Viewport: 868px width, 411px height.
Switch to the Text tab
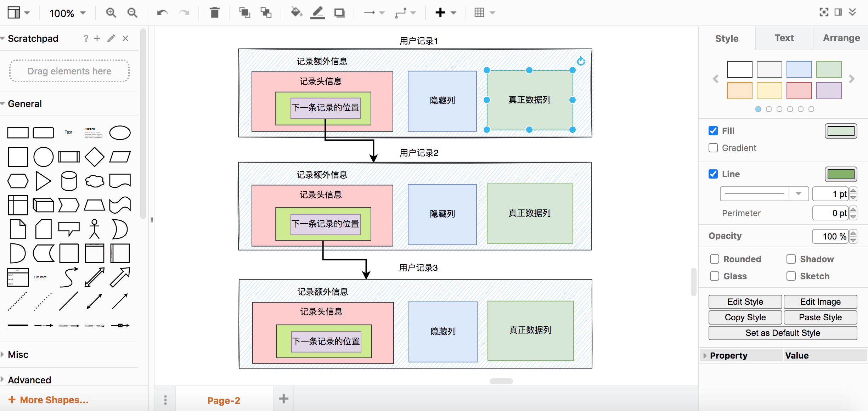pos(784,38)
